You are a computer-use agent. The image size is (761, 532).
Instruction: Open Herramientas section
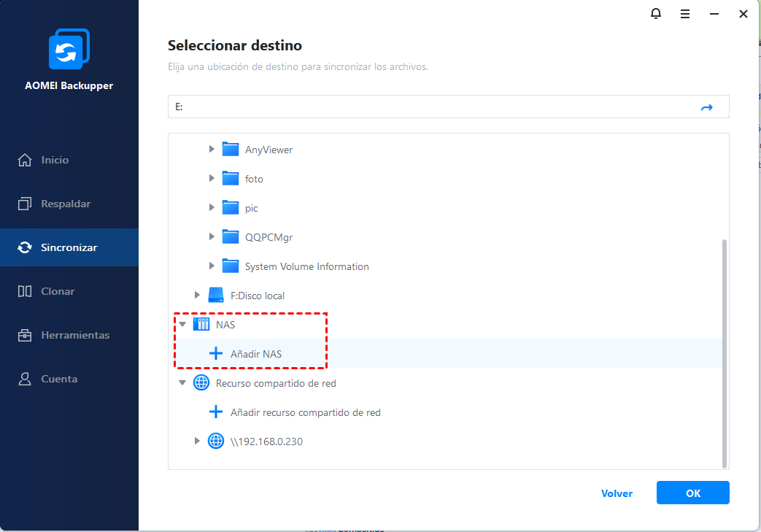69,335
